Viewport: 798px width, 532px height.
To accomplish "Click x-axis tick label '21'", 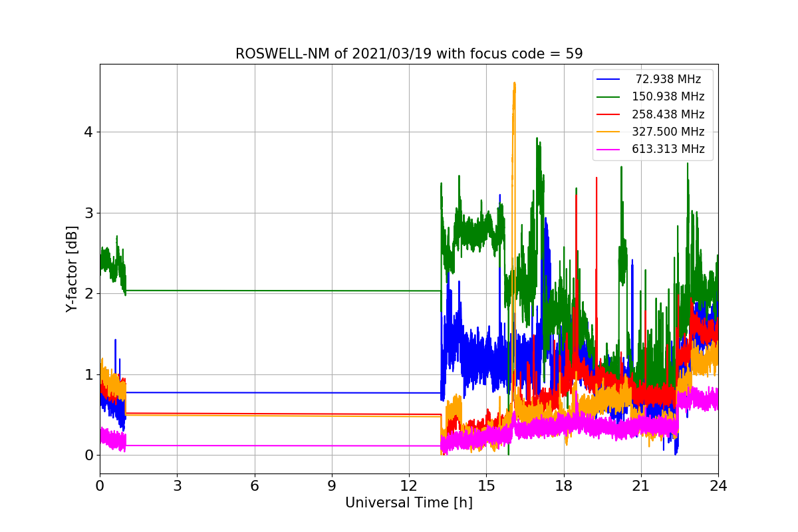I will tap(641, 485).
